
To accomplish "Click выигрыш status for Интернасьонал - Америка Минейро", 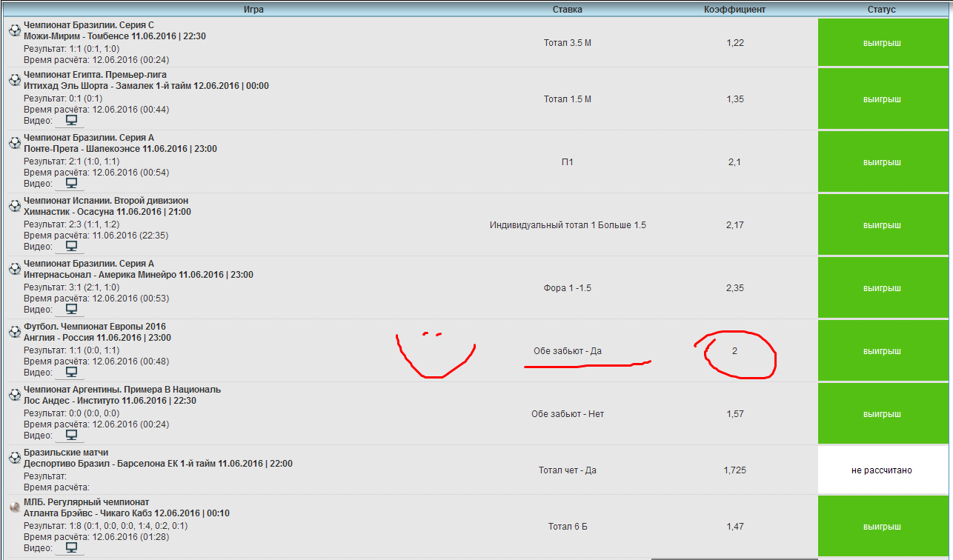I will coord(883,288).
